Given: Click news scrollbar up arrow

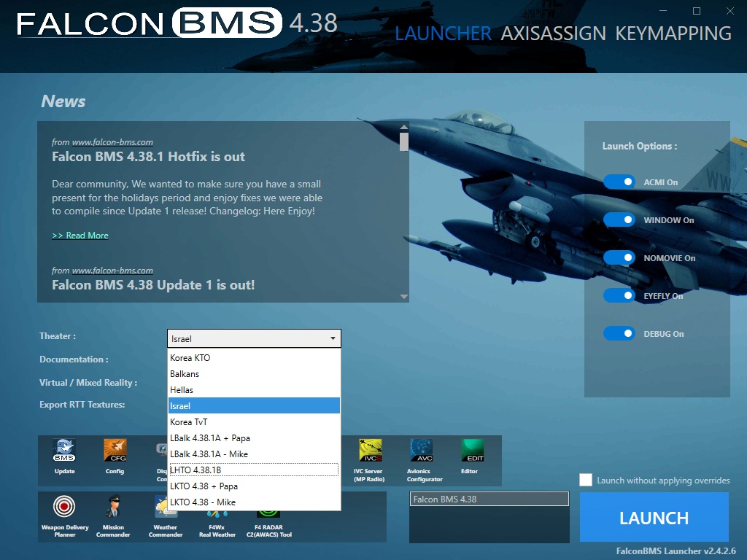Looking at the screenshot, I should (404, 127).
